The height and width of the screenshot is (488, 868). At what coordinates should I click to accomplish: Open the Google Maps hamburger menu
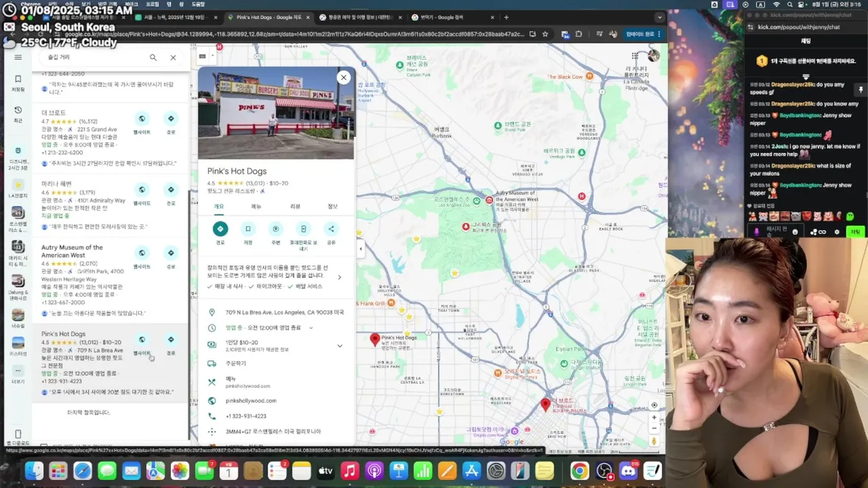tap(18, 58)
